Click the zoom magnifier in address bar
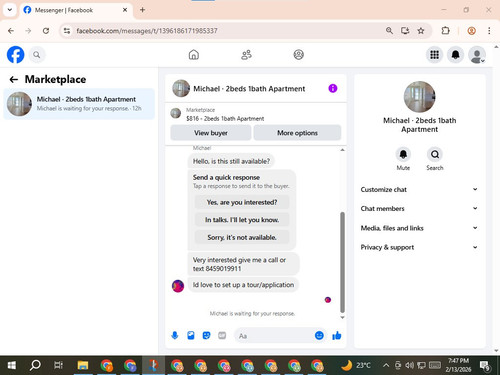The height and width of the screenshot is (375, 500). (389, 31)
